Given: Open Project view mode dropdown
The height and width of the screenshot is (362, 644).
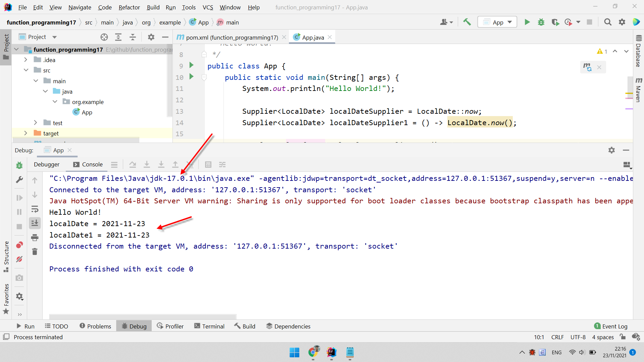Looking at the screenshot, I should click(55, 37).
